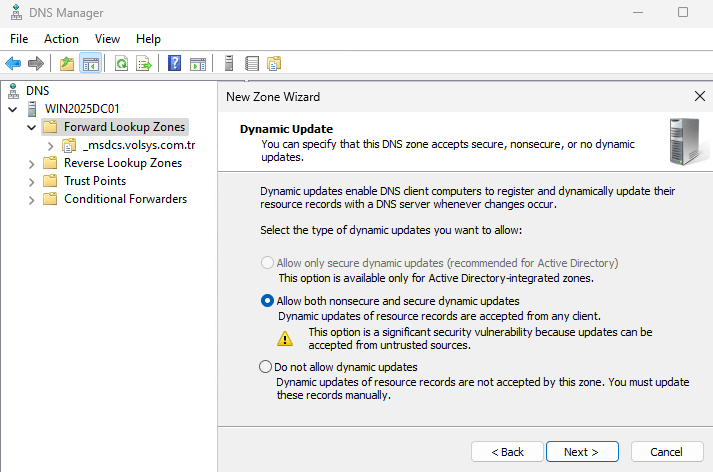Open the Action menu
Viewport: 713px width, 472px height.
[61, 38]
